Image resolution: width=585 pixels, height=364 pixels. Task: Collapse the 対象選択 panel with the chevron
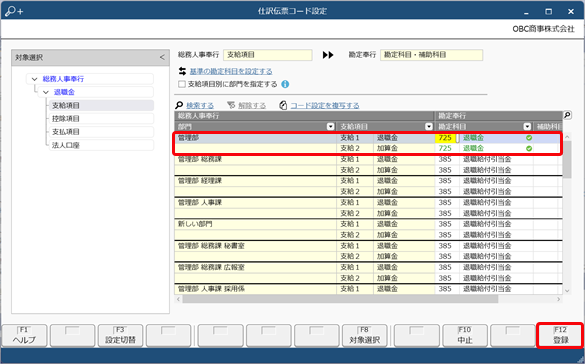[162, 57]
